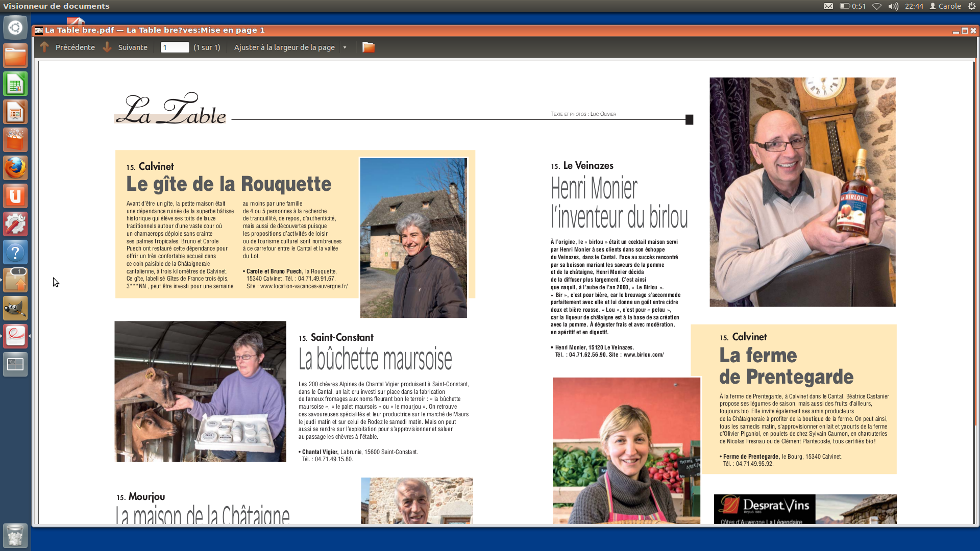Screen dimensions: 980x551
Task: Click '15. Le Veinazes' location label
Action: (x=582, y=166)
